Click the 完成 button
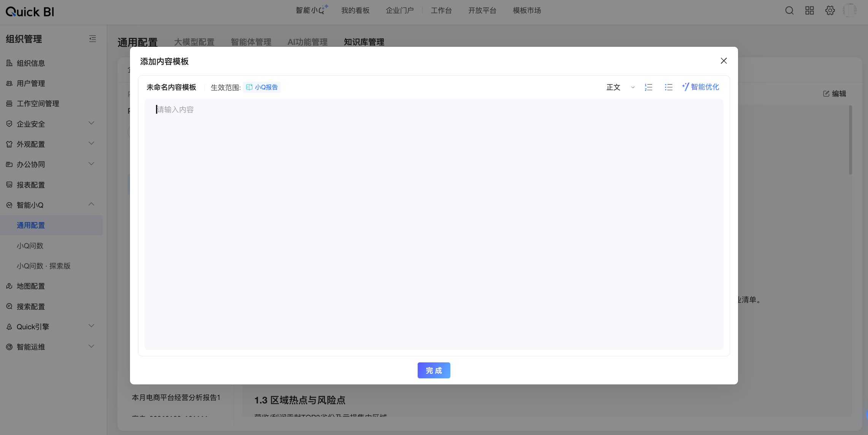Image resolution: width=868 pixels, height=435 pixels. click(434, 370)
